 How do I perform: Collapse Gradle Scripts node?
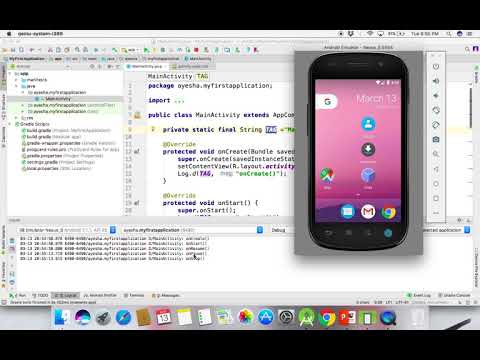pos(10,124)
